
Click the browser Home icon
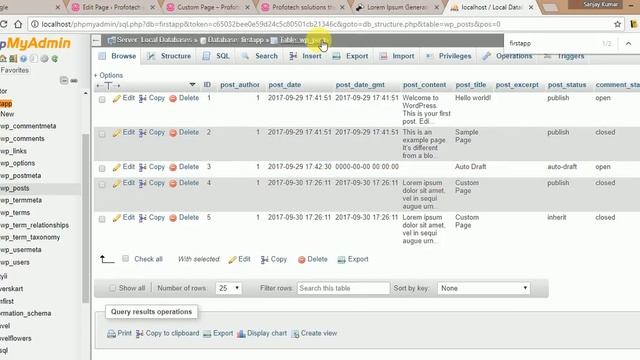coord(18,24)
